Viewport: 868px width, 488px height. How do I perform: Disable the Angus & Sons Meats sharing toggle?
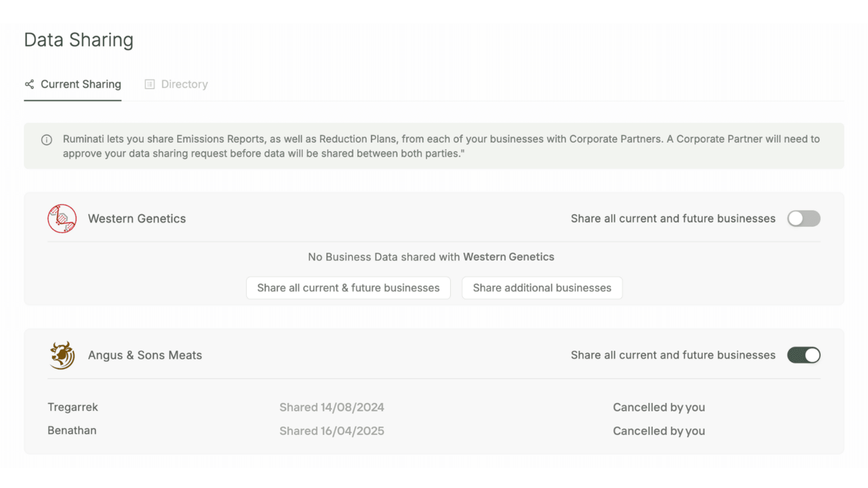[x=803, y=355]
